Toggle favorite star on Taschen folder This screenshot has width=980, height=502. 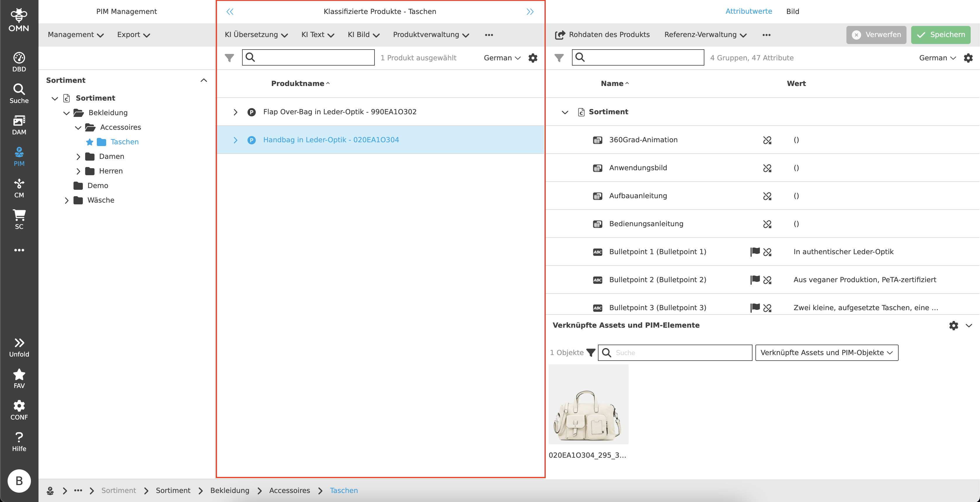point(90,142)
